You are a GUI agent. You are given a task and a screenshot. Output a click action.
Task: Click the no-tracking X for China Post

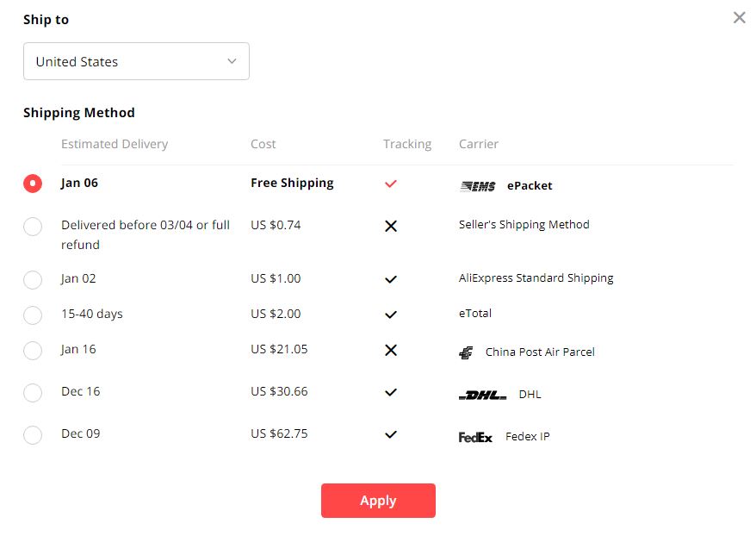391,350
